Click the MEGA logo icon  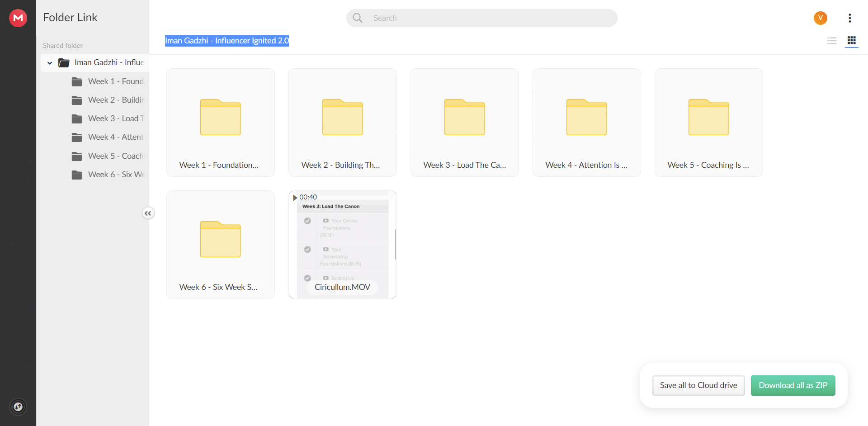pyautogui.click(x=18, y=18)
